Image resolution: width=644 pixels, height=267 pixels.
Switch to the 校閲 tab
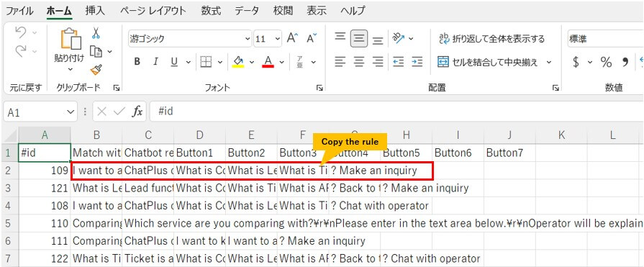pos(283,11)
